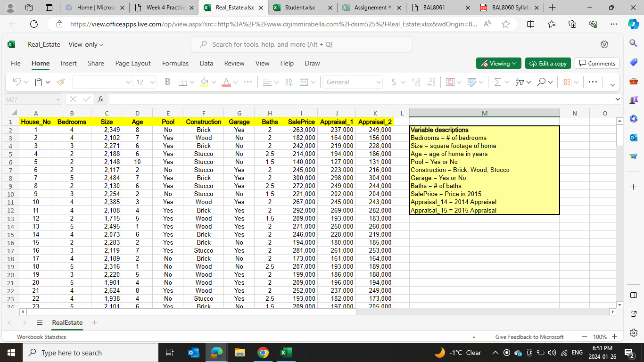The width and height of the screenshot is (644, 362).
Task: Toggle bold formatting
Action: (167, 82)
